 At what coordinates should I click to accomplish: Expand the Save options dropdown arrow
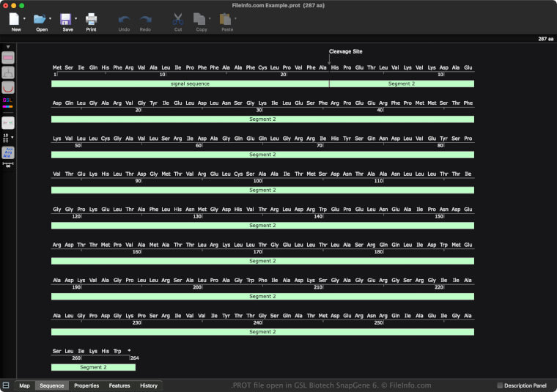click(x=75, y=18)
